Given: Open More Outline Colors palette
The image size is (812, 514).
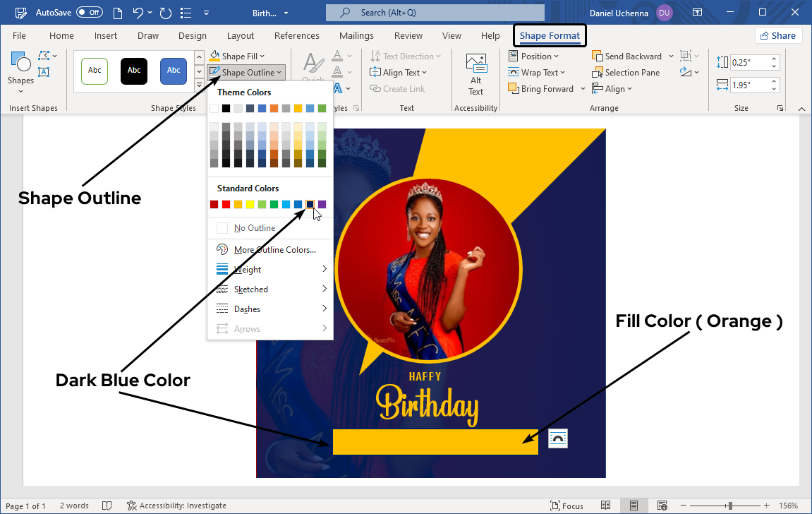Looking at the screenshot, I should point(274,250).
